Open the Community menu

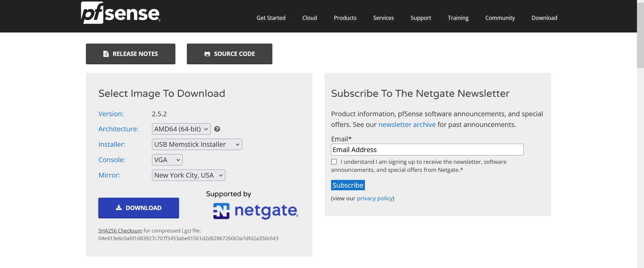click(500, 18)
